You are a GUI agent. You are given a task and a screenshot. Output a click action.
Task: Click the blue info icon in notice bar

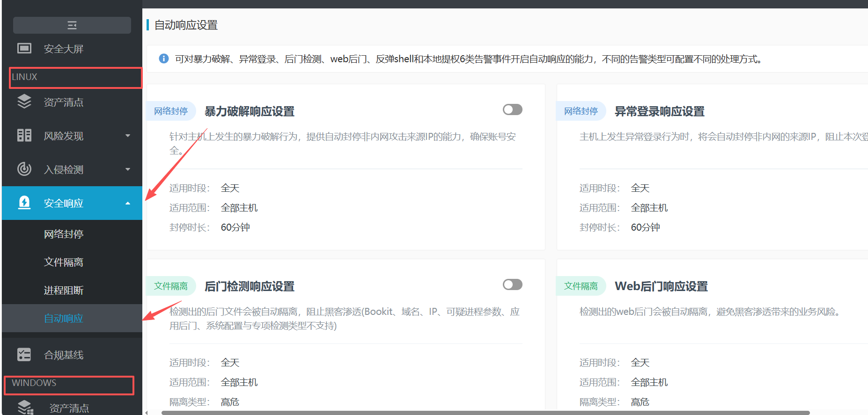[x=164, y=58]
